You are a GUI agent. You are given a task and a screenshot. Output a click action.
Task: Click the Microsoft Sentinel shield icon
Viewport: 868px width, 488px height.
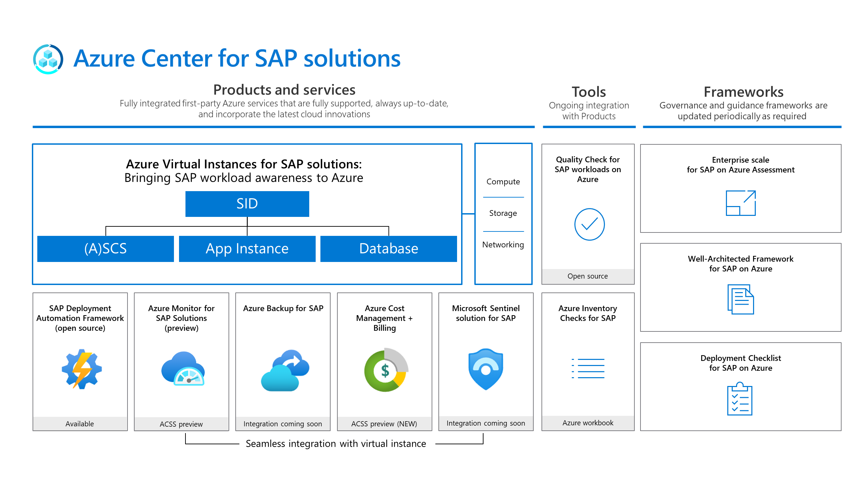click(x=486, y=369)
